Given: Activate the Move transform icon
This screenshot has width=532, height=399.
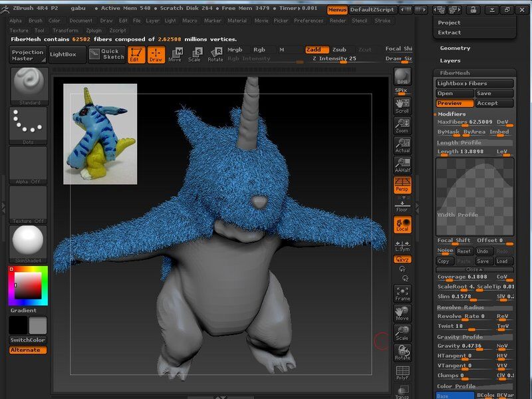Looking at the screenshot, I should pyautogui.click(x=176, y=55).
